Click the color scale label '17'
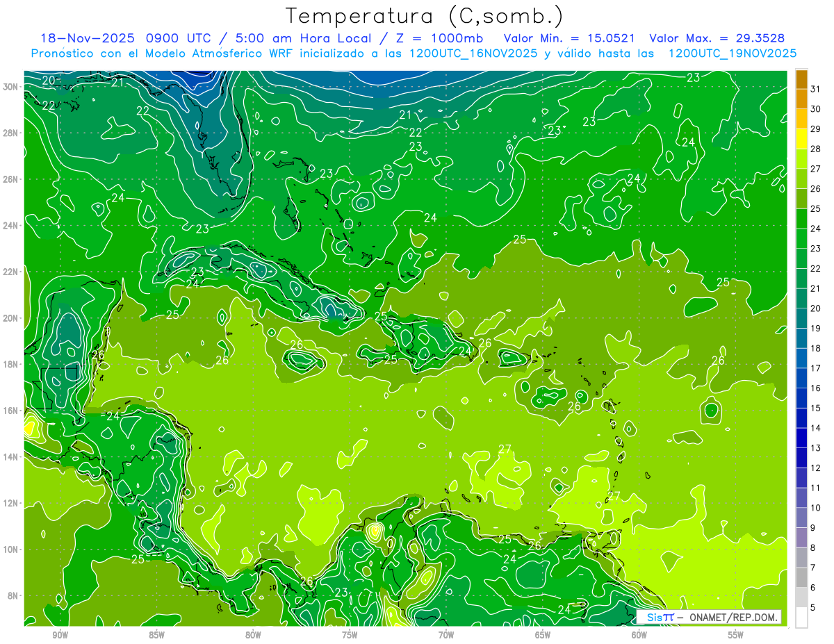Viewport: 834px width, 644px height. coord(816,368)
